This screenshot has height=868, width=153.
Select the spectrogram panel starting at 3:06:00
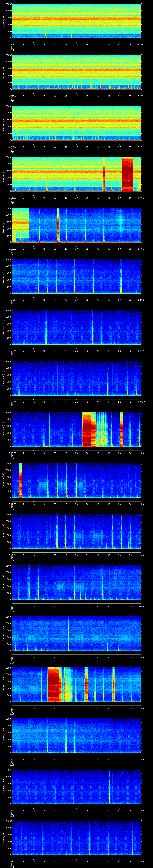[76, 736]
